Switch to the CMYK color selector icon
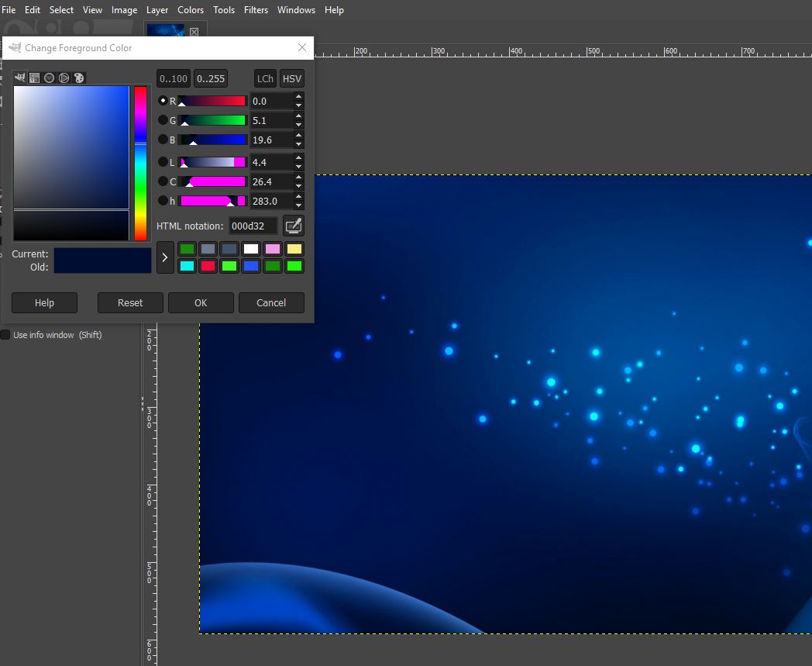 tap(34, 78)
